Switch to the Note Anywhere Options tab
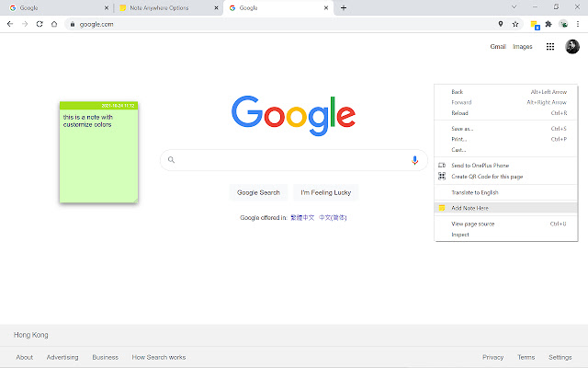The width and height of the screenshot is (588, 368). pyautogui.click(x=164, y=7)
